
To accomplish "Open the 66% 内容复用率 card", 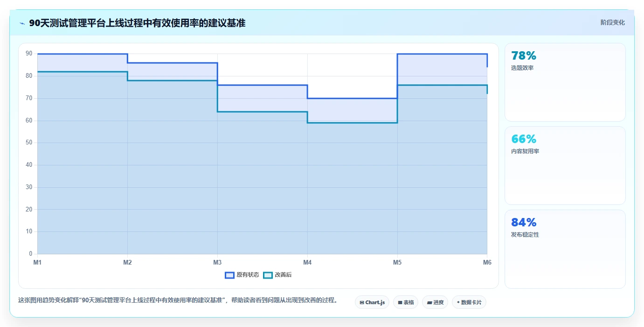I will coord(565,165).
